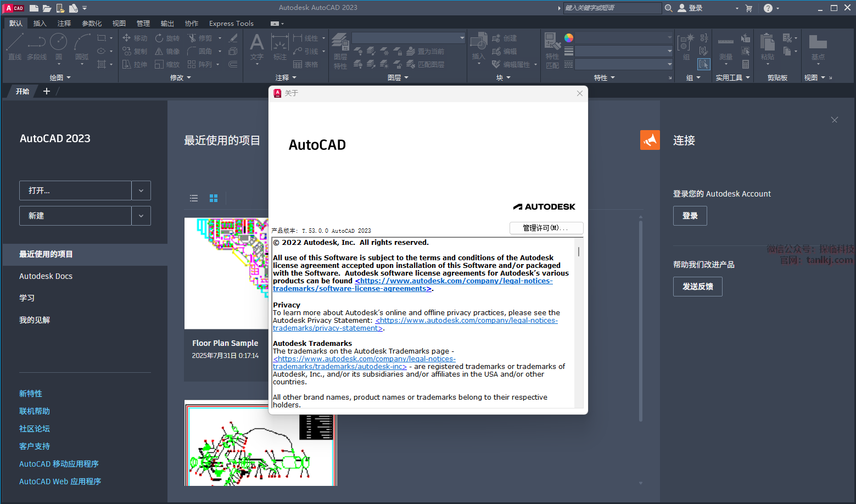Viewport: 856px width, 504px height.
Task: Click Match Properties (特性匹配)
Action: point(552,51)
